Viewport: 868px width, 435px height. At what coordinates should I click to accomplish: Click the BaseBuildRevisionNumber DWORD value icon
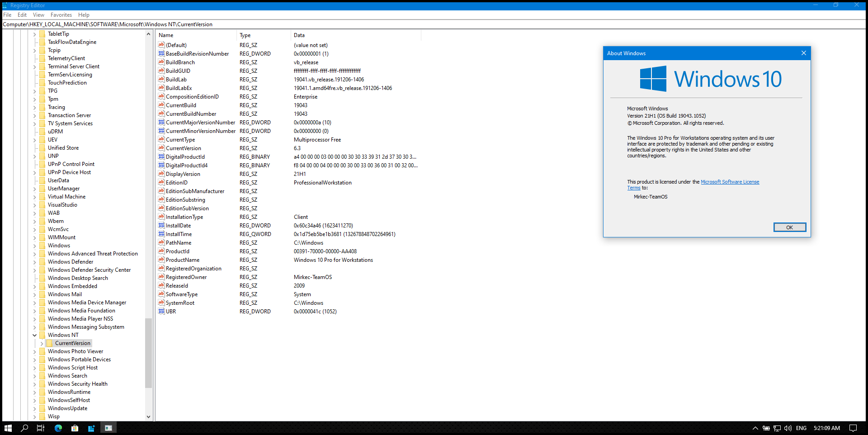point(161,53)
